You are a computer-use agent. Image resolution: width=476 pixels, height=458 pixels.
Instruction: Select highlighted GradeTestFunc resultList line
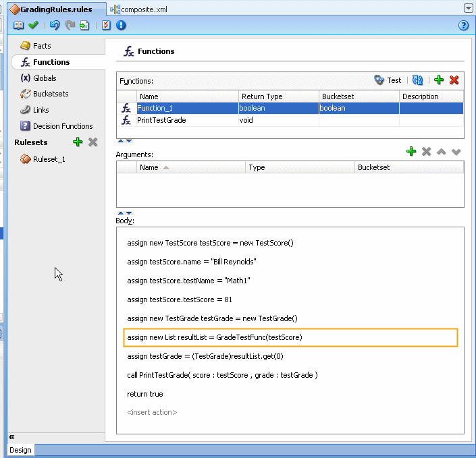click(290, 337)
